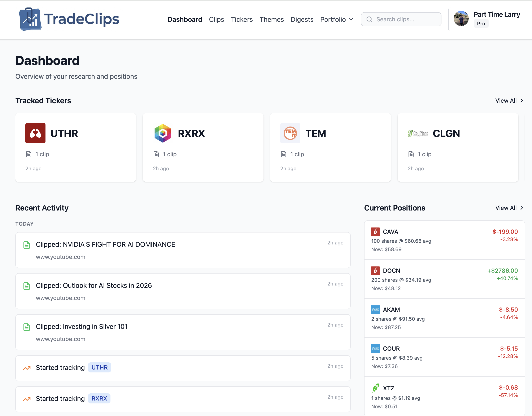Click the profile avatar photo
The height and width of the screenshot is (416, 532).
click(461, 18)
